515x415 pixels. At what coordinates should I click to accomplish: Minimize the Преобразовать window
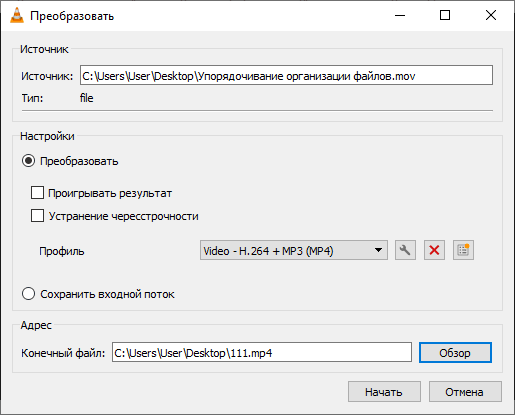coord(400,15)
